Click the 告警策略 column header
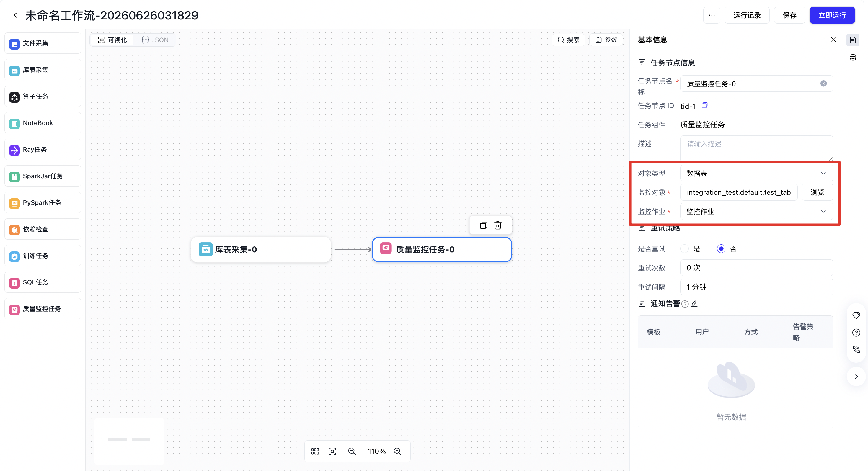This screenshot has width=868, height=471. [x=803, y=332]
